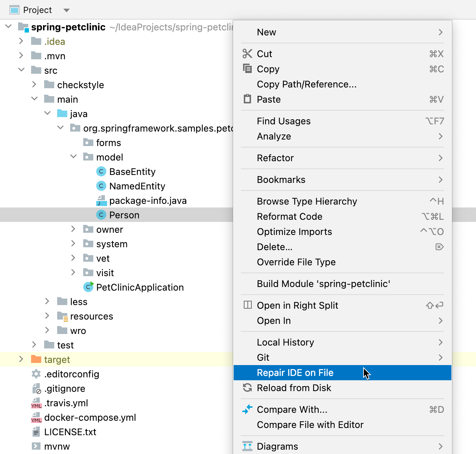
Task: Click the BaseEntity class icon
Action: [x=101, y=171]
